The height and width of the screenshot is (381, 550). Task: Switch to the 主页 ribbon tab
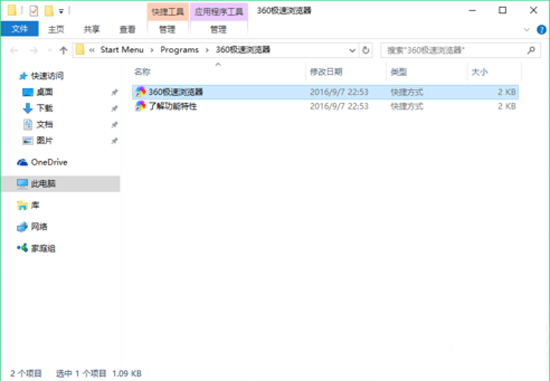coord(56,29)
